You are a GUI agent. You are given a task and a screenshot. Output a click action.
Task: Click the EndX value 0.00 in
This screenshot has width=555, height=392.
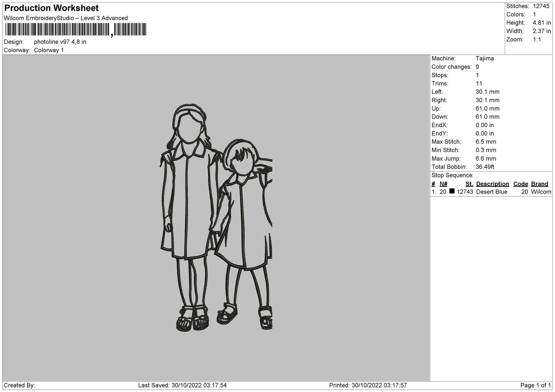(485, 125)
